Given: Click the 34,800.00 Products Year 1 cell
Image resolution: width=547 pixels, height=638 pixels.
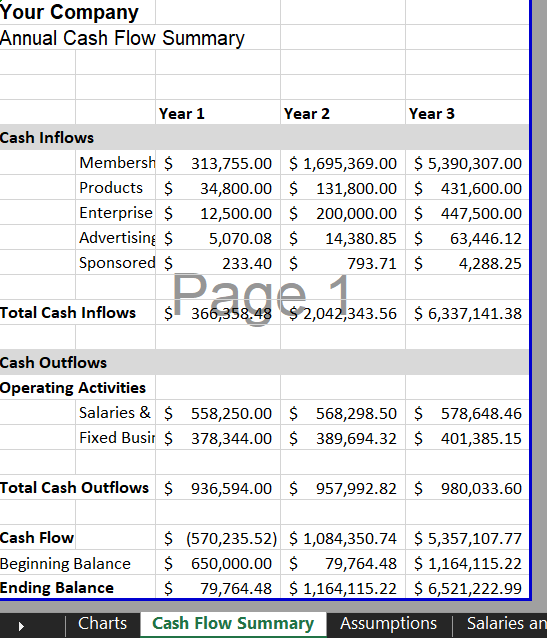Looking at the screenshot, I should (218, 188).
